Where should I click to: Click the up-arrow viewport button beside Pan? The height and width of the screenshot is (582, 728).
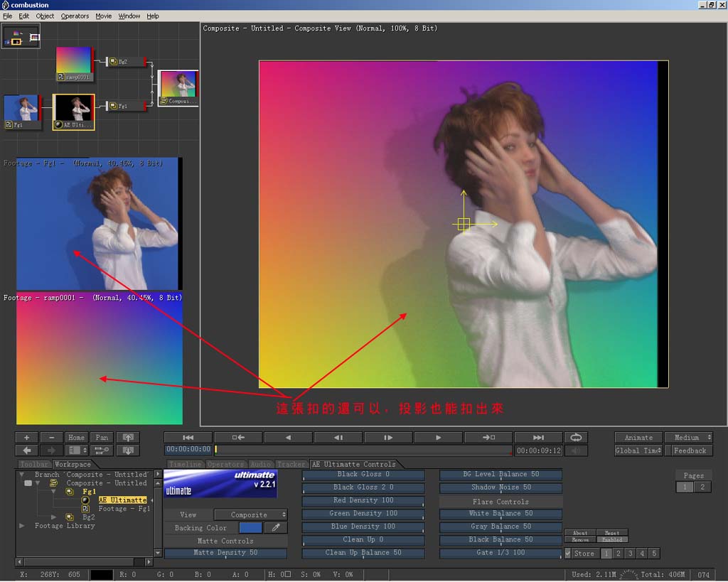128,438
